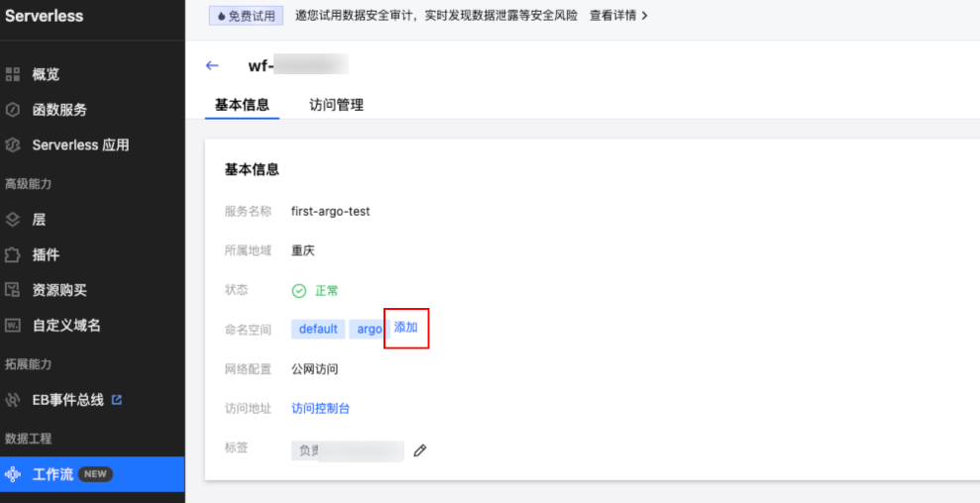The width and height of the screenshot is (980, 503).
Task: Click 添加 to add a namespace
Action: (406, 328)
